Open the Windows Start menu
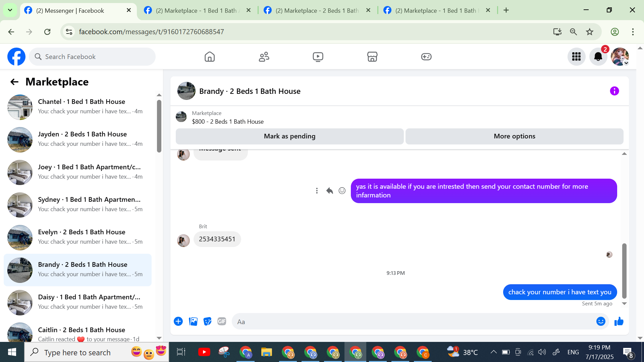 click(12, 352)
